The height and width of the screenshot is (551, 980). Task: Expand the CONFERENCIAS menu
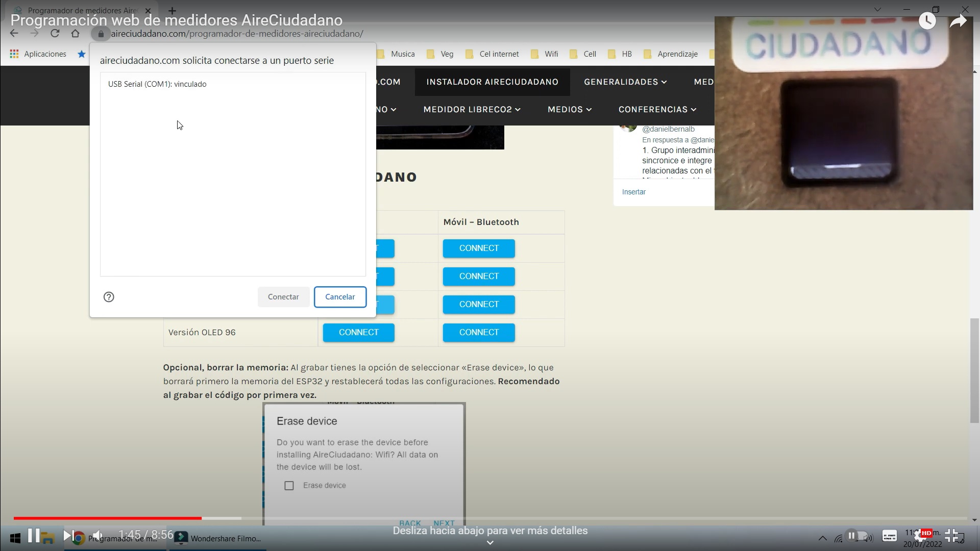657,109
